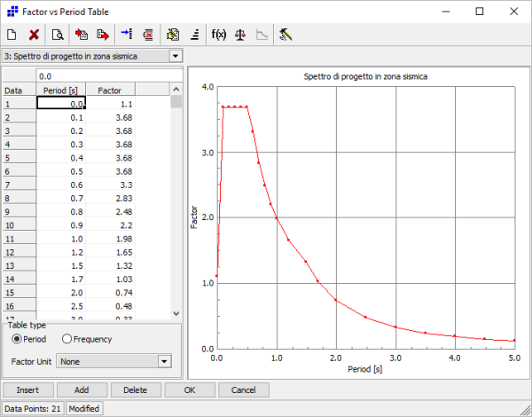This screenshot has height=417, width=532.
Task: Click the red X delete table icon
Action: click(x=34, y=35)
